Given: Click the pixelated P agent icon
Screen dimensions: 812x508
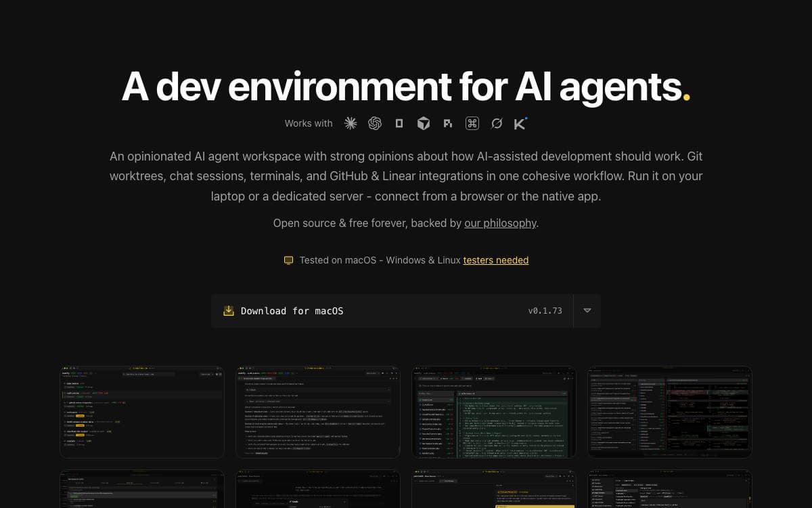Looking at the screenshot, I should coord(448,123).
